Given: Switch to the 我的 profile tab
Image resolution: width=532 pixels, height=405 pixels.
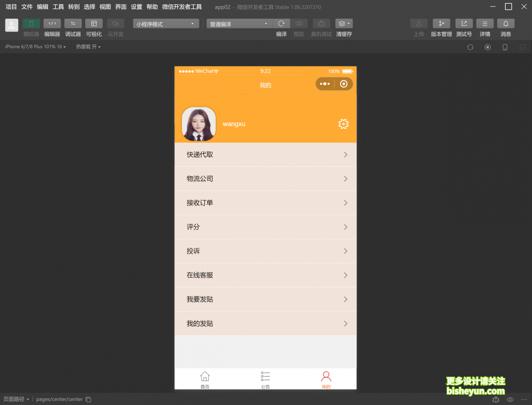Looking at the screenshot, I should click(x=326, y=380).
